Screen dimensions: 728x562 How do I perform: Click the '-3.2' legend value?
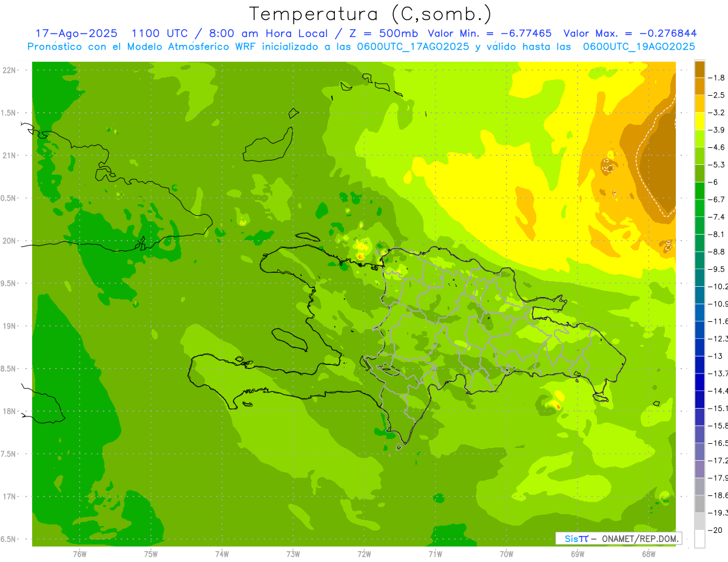click(x=717, y=113)
